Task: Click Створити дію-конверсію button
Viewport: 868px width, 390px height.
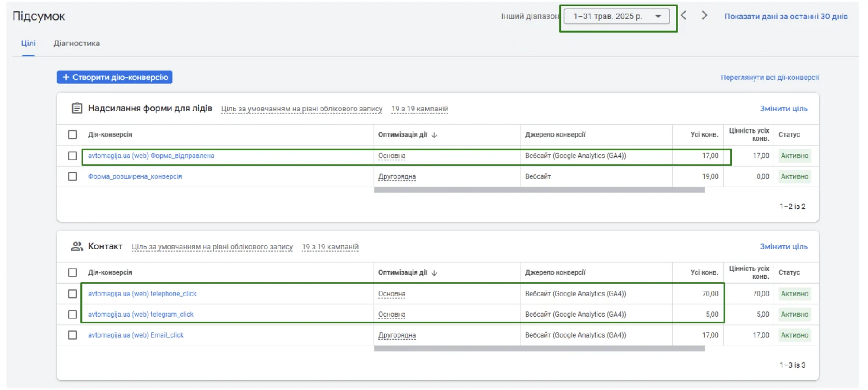Action: 114,77
